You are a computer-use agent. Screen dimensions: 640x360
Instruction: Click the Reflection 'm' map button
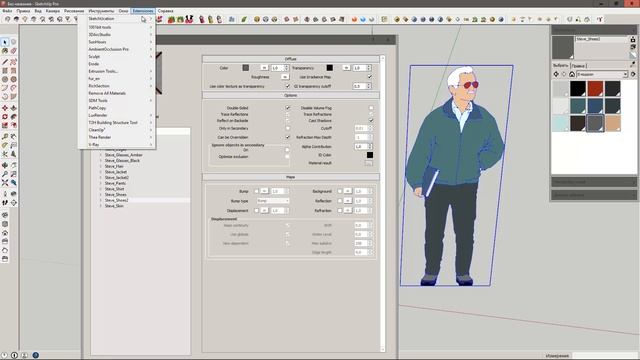tap(347, 201)
